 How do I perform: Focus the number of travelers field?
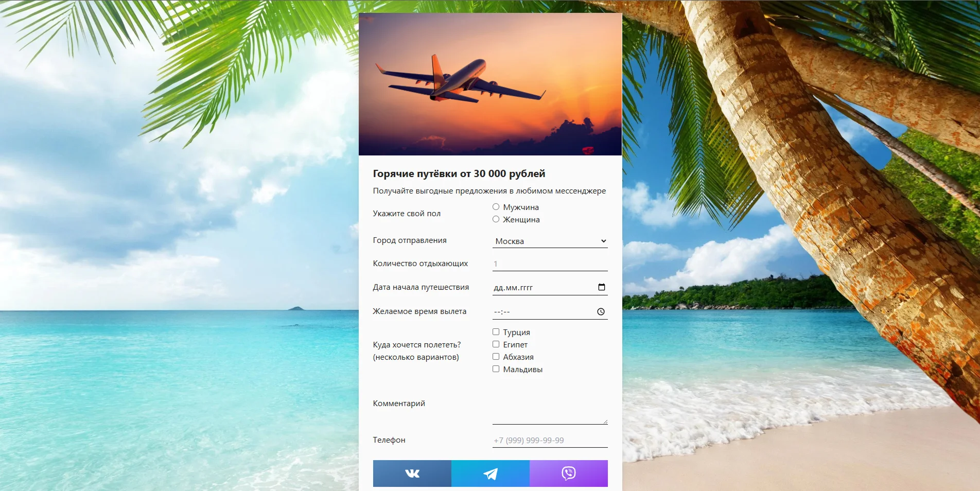tap(550, 264)
